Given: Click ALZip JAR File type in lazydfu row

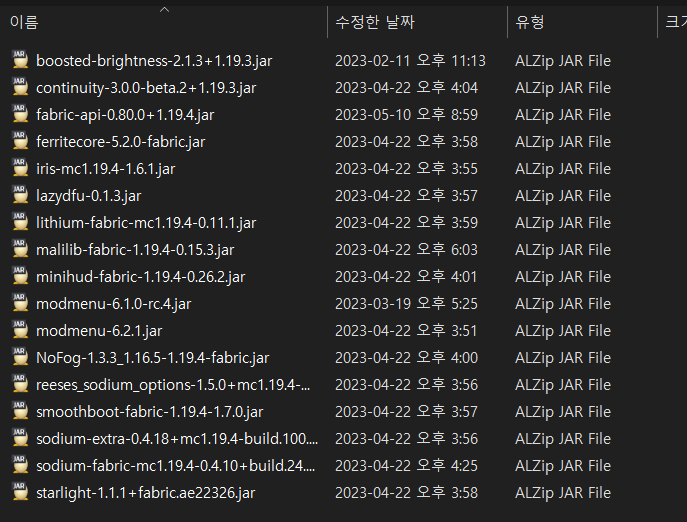Looking at the screenshot, I should (563, 195).
